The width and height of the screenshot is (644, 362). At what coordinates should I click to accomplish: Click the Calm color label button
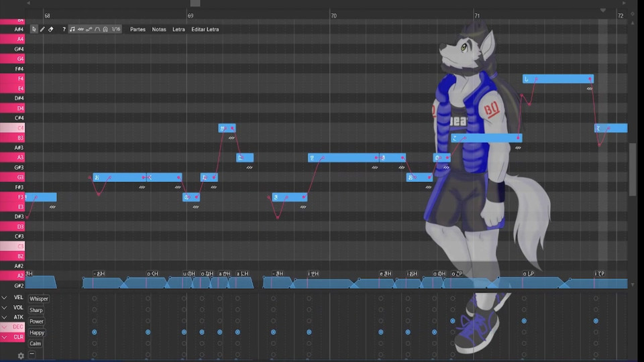coord(36,343)
